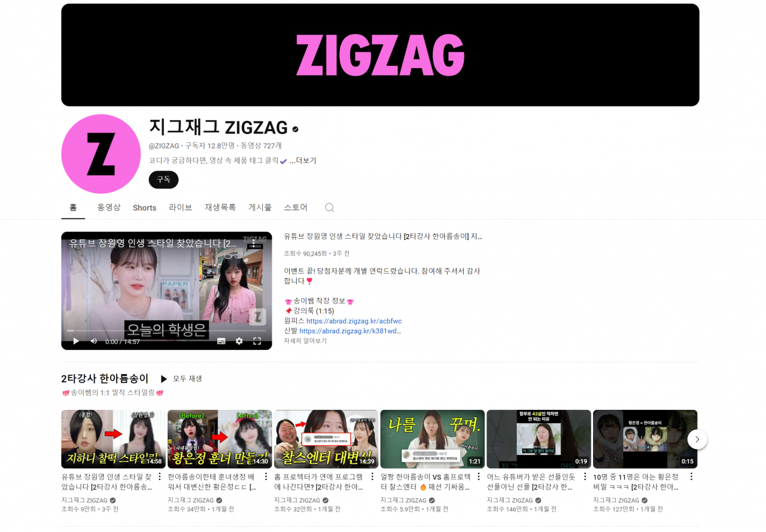This screenshot has height=532, width=766.
Task: Click the @ZIGZAG channel handle text
Action: pyautogui.click(x=164, y=145)
